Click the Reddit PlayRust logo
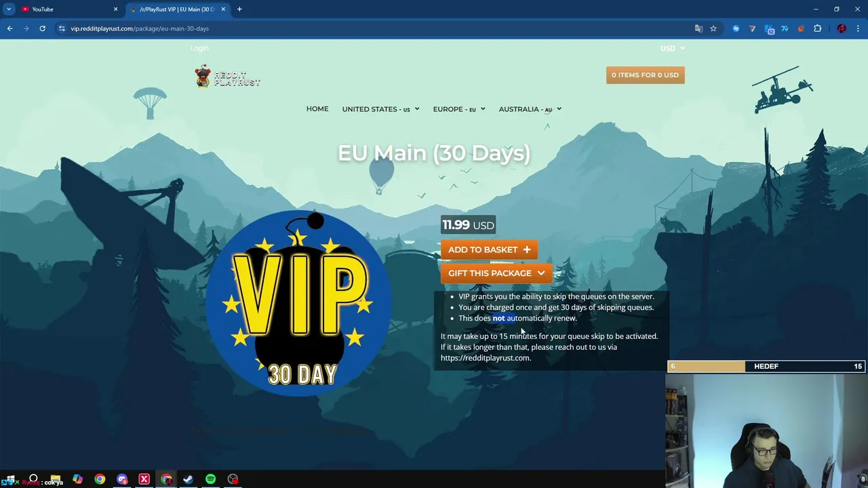This screenshot has width=868, height=488. point(228,77)
